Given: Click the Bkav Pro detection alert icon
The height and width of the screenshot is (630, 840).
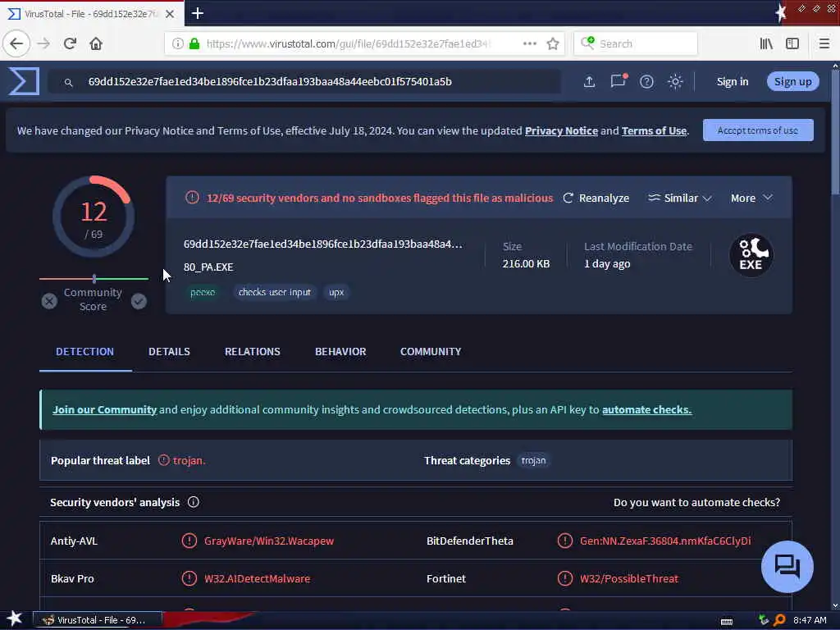Looking at the screenshot, I should click(x=189, y=578).
